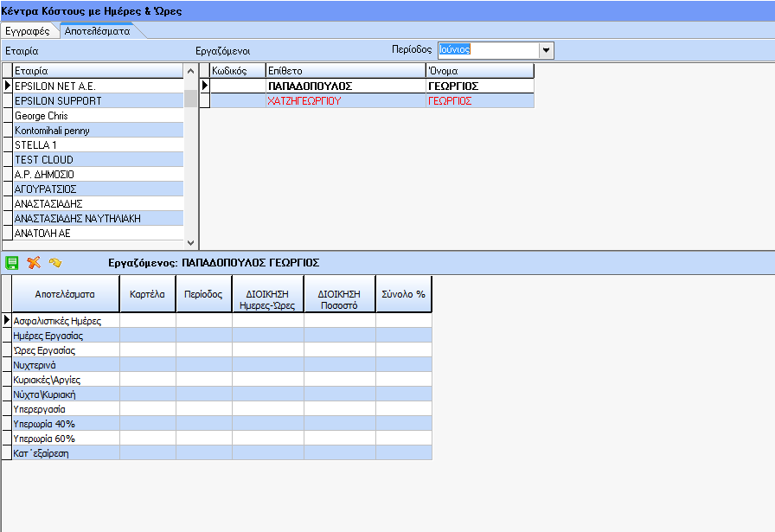Click row selector beside EPSILON SUPPORT
This screenshot has height=532, width=775.
[x=8, y=101]
